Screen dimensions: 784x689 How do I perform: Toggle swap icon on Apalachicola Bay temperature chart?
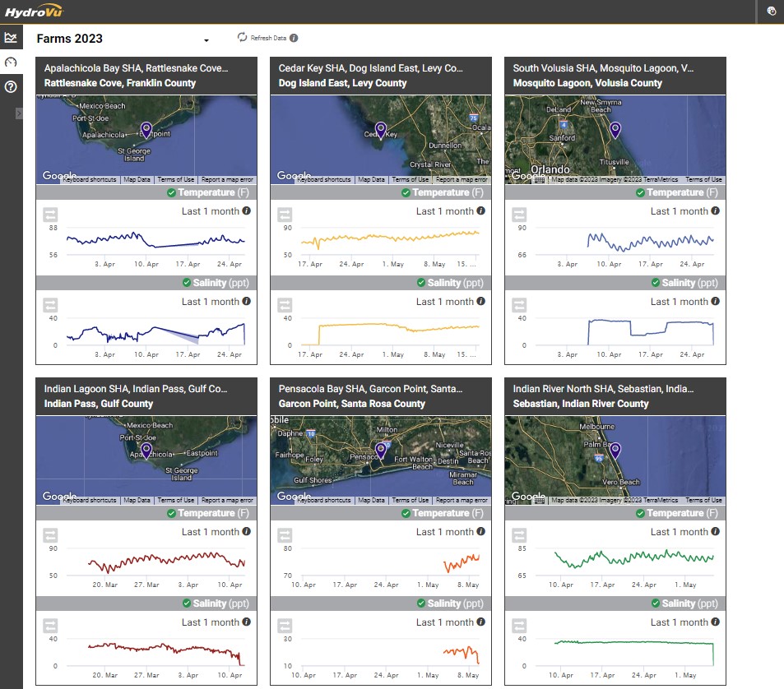pos(50,215)
